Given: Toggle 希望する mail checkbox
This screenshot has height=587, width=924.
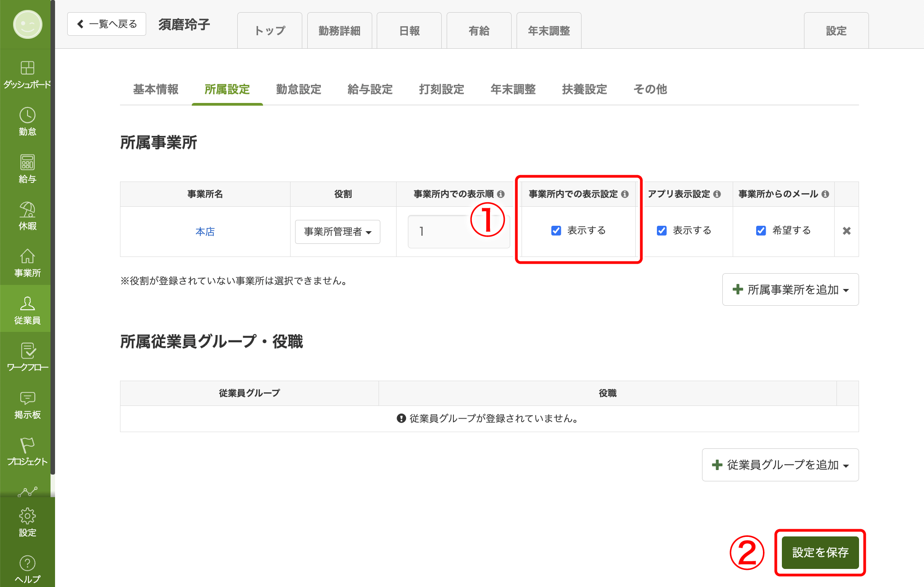Looking at the screenshot, I should (x=761, y=231).
